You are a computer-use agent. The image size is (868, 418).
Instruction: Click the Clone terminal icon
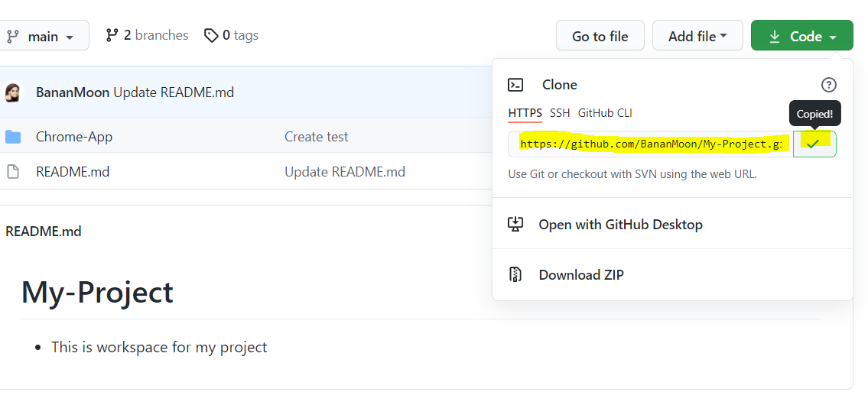click(x=515, y=85)
